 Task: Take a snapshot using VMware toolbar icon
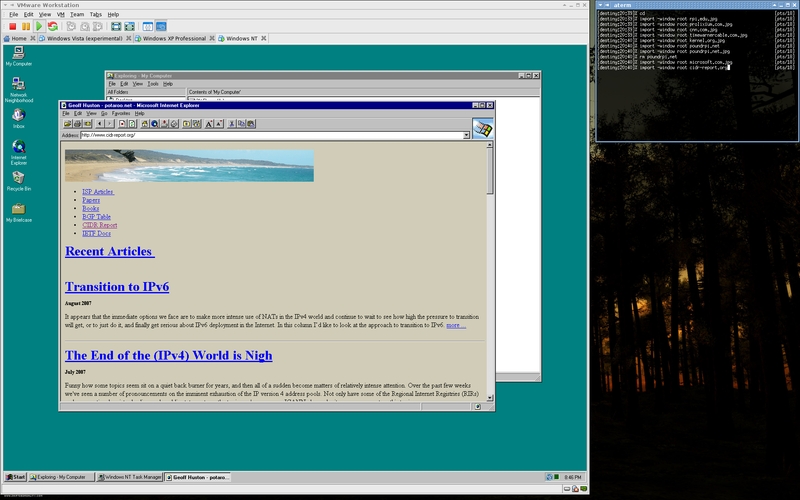[71, 27]
